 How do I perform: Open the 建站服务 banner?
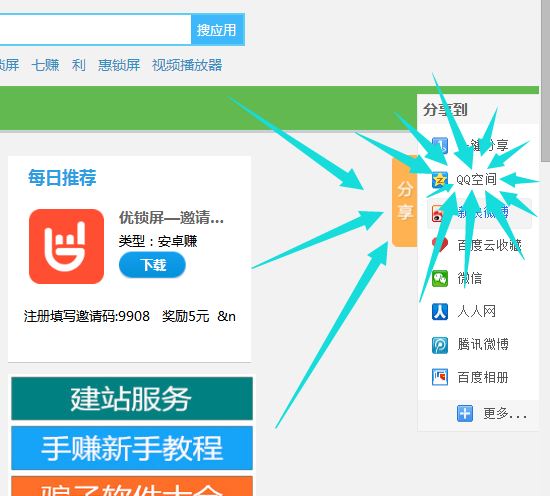[x=132, y=398]
